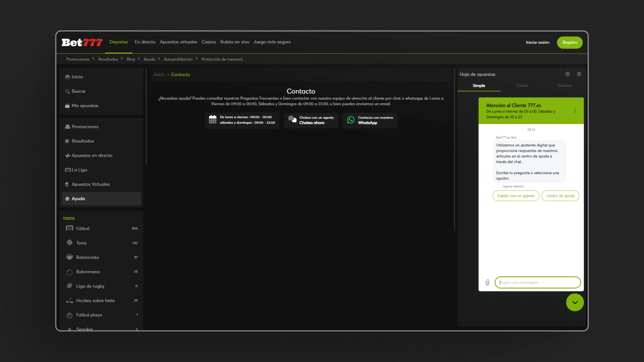Click the Inicio home icon in sidebar

point(67,77)
